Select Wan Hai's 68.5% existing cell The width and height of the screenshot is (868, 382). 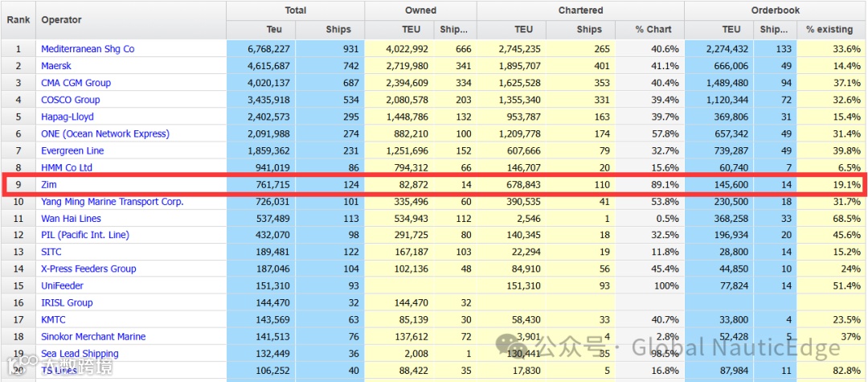(x=832, y=218)
